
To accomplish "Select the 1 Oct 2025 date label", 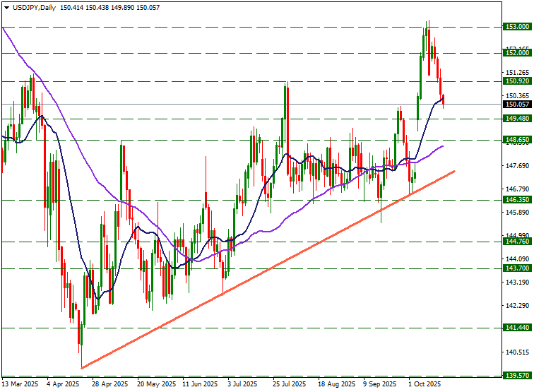I will point(425,385).
